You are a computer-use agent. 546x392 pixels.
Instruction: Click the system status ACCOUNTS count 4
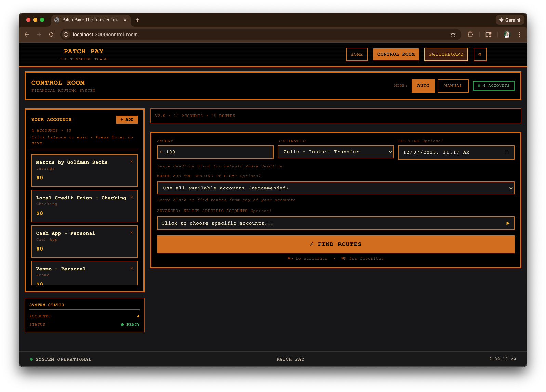(138, 316)
